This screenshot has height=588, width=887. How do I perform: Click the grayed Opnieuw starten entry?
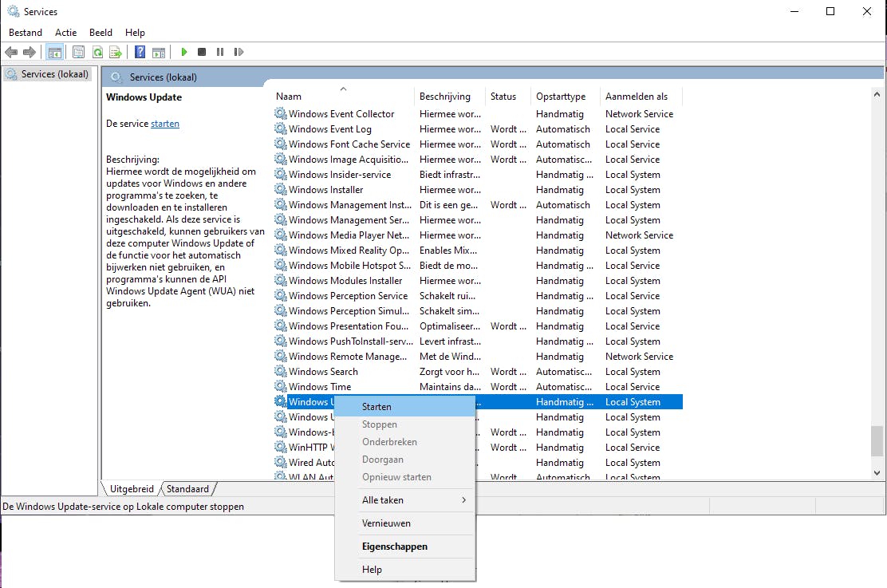[405, 477]
